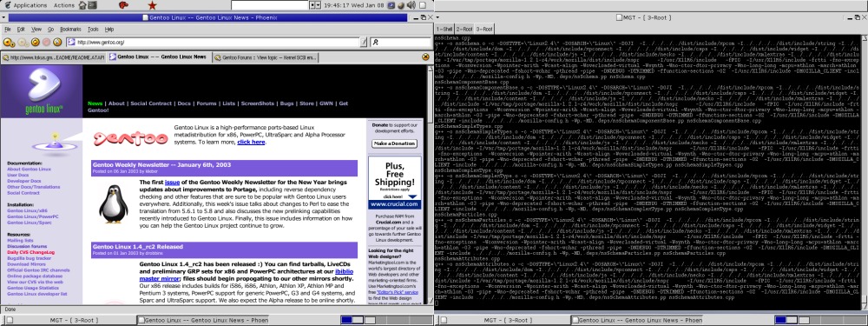Click the site icon beside the URL
Screen dimensions: 868x326
(x=71, y=42)
